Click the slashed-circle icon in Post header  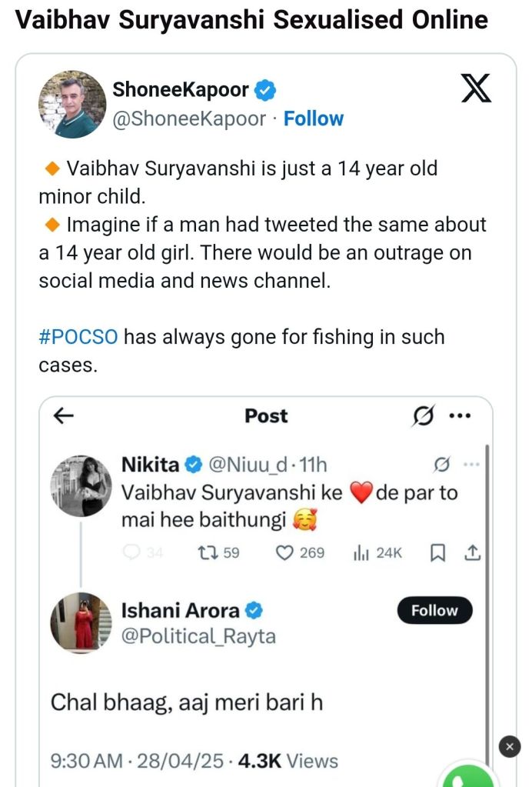(423, 416)
